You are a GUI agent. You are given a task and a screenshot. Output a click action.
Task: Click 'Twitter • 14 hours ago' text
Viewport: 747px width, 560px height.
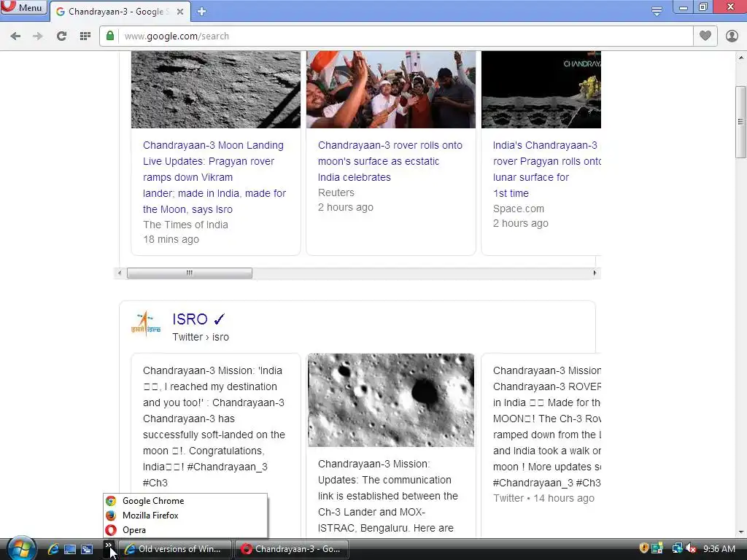[x=543, y=498]
